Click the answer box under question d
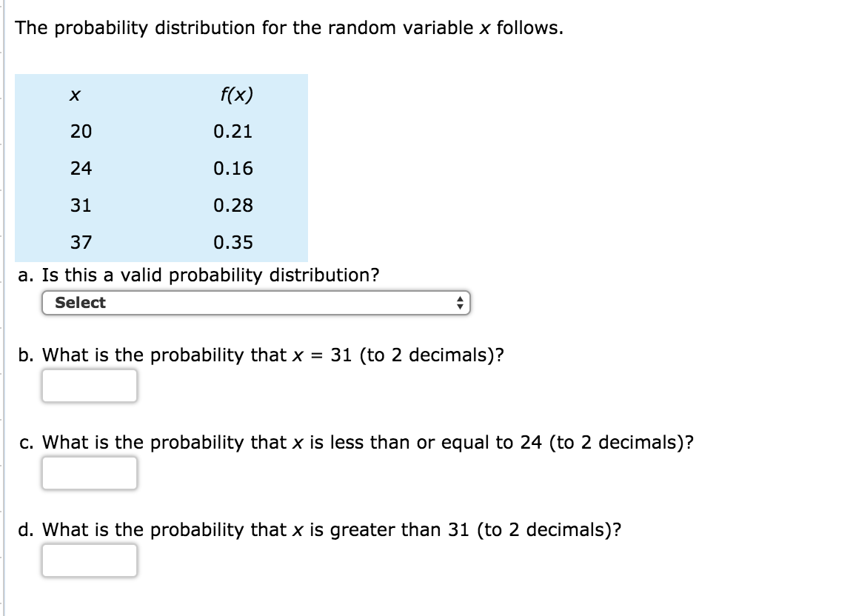This screenshot has width=853, height=616. (89, 560)
